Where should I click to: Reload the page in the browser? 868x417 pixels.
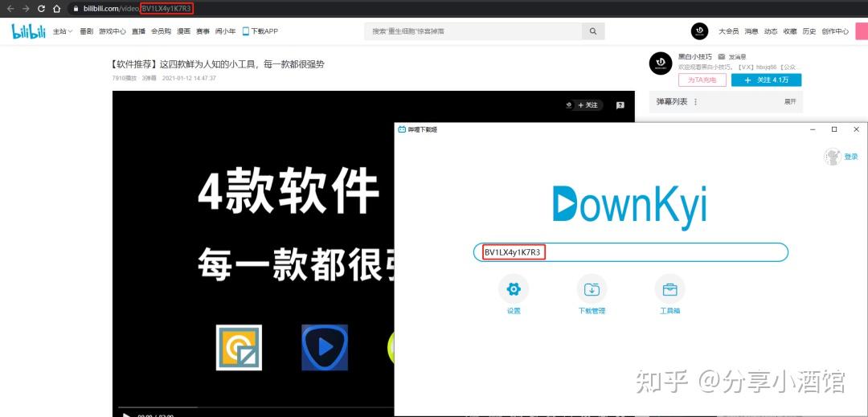(x=41, y=9)
